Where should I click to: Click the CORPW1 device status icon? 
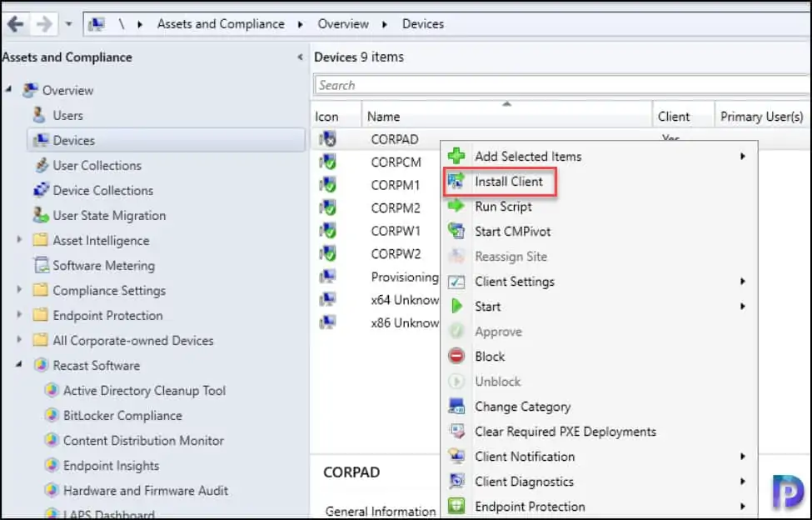coord(327,231)
